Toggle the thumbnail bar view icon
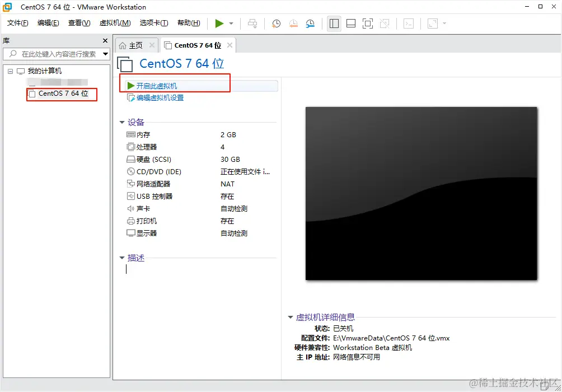The width and height of the screenshot is (562, 392). tap(351, 24)
